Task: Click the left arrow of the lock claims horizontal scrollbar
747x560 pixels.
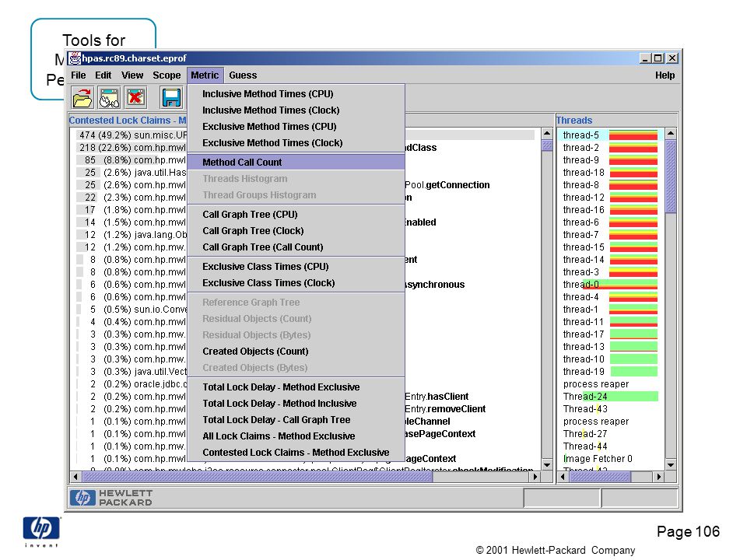Action: click(75, 476)
